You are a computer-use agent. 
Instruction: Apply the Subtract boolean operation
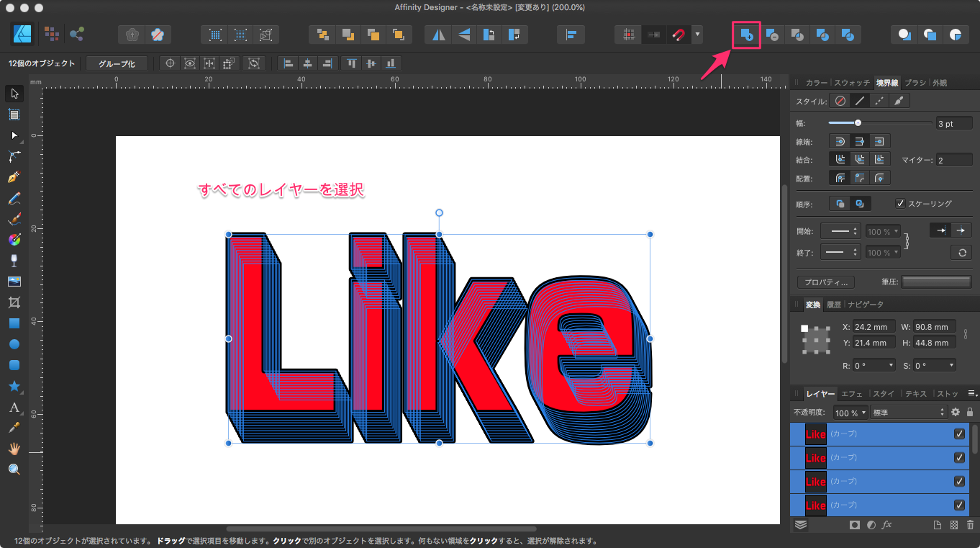pos(772,34)
